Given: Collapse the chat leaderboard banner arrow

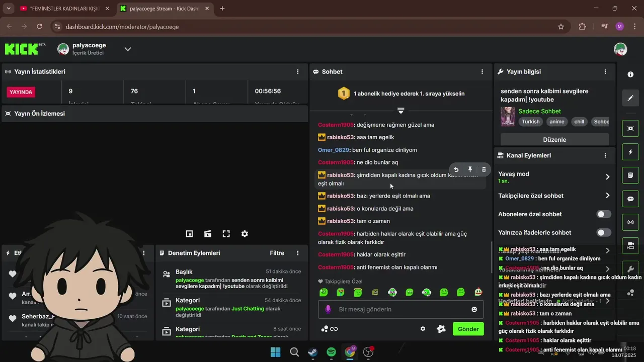Looking at the screenshot, I should pyautogui.click(x=401, y=110).
